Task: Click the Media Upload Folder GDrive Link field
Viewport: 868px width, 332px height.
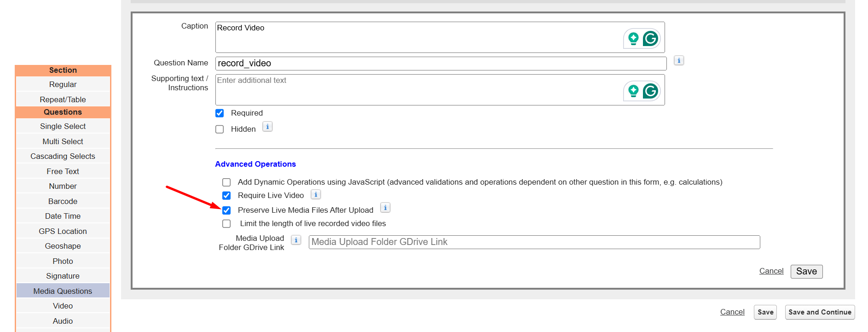Action: coord(534,242)
